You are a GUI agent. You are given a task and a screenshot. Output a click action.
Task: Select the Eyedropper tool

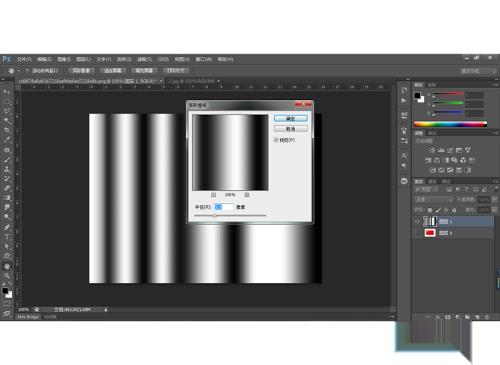(x=7, y=140)
